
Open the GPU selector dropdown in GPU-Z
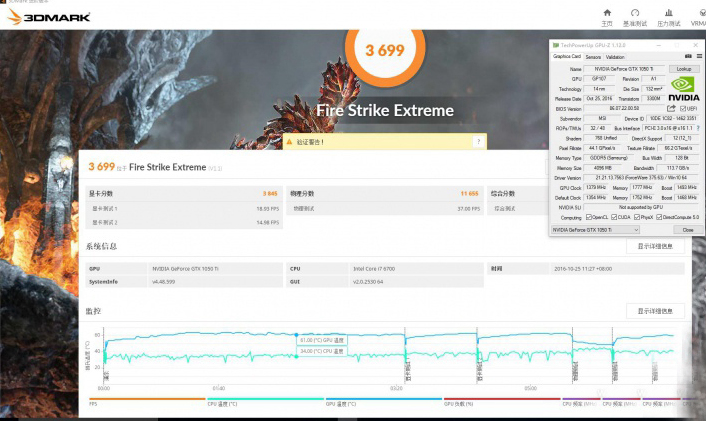(x=595, y=230)
